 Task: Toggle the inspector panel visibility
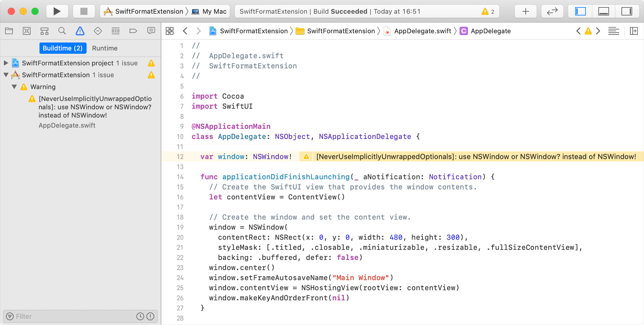pyautogui.click(x=627, y=11)
